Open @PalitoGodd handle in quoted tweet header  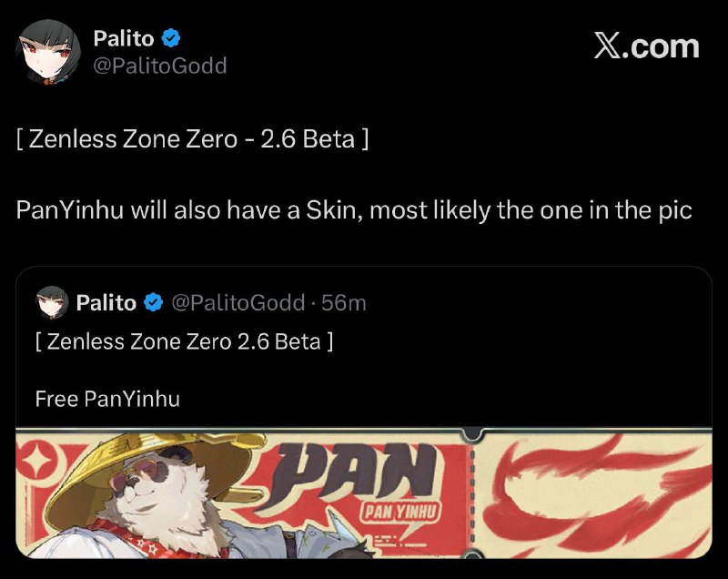coord(238,302)
